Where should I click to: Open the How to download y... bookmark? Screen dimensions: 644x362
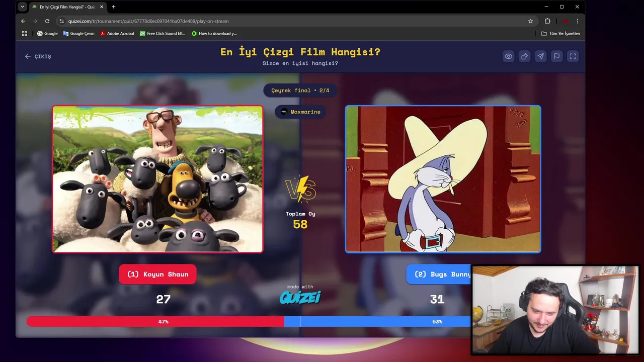point(214,34)
